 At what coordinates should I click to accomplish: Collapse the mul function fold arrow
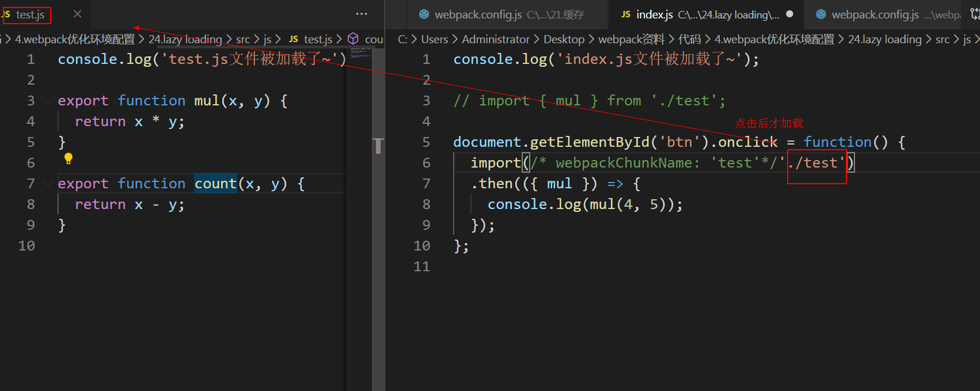[48, 101]
